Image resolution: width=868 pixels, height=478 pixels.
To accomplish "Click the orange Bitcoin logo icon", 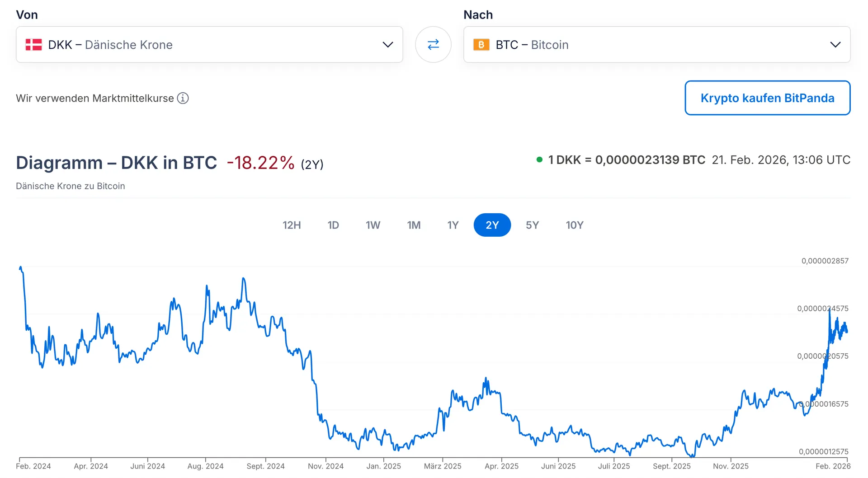I will (481, 45).
